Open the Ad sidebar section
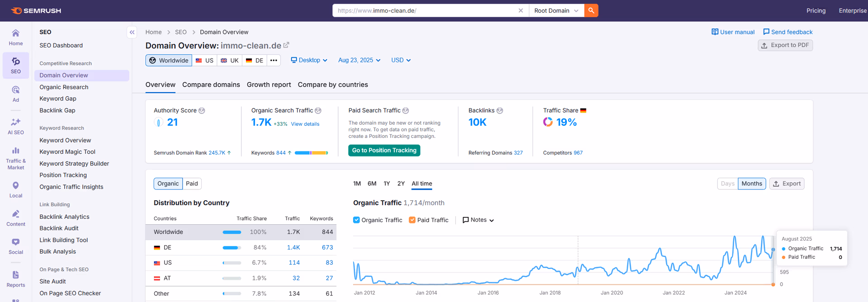This screenshot has height=302, width=868. [16, 94]
